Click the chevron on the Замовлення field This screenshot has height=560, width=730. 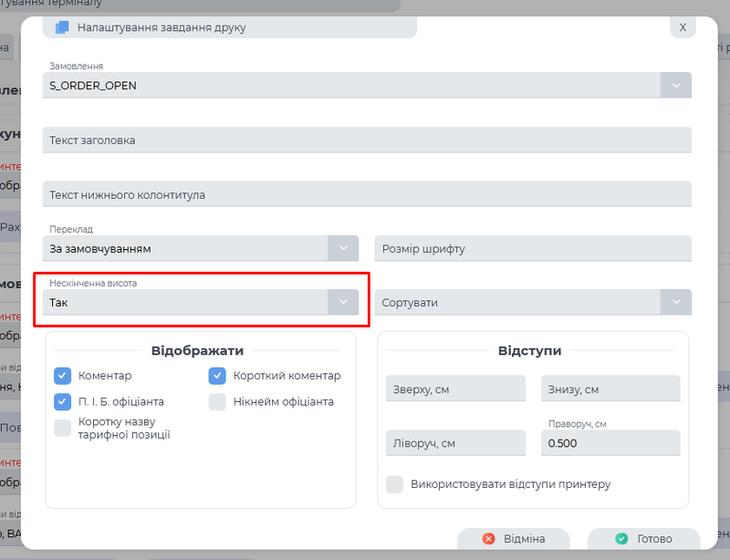pyautogui.click(x=675, y=85)
